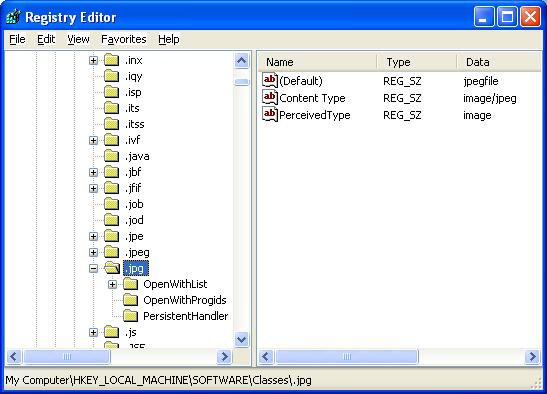
Task: Click the Type column header
Action: 417,62
